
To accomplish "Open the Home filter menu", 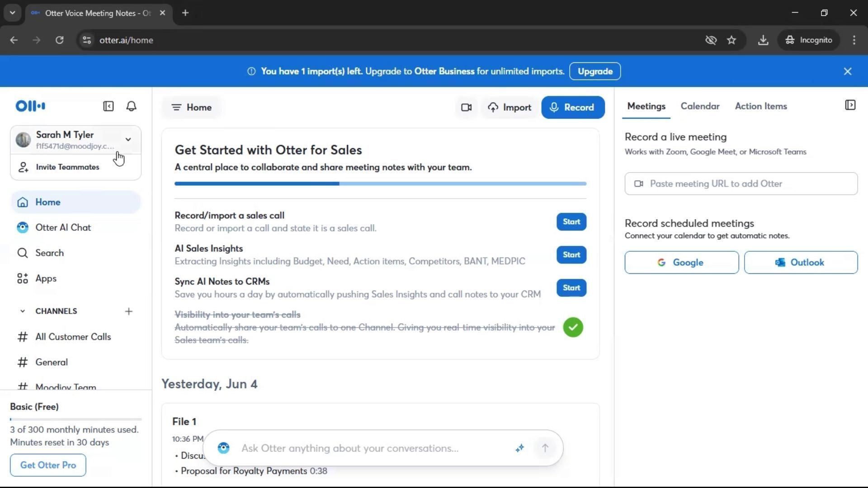I will coord(192,108).
